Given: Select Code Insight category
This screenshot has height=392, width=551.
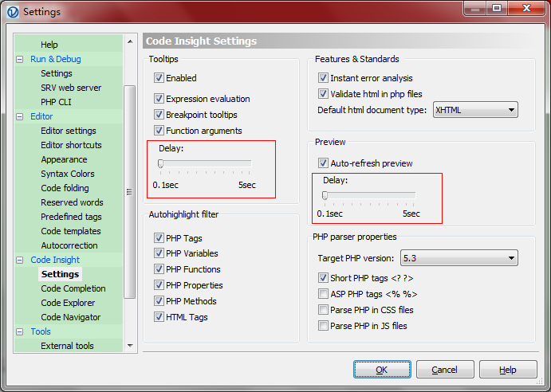Looking at the screenshot, I should [x=55, y=260].
